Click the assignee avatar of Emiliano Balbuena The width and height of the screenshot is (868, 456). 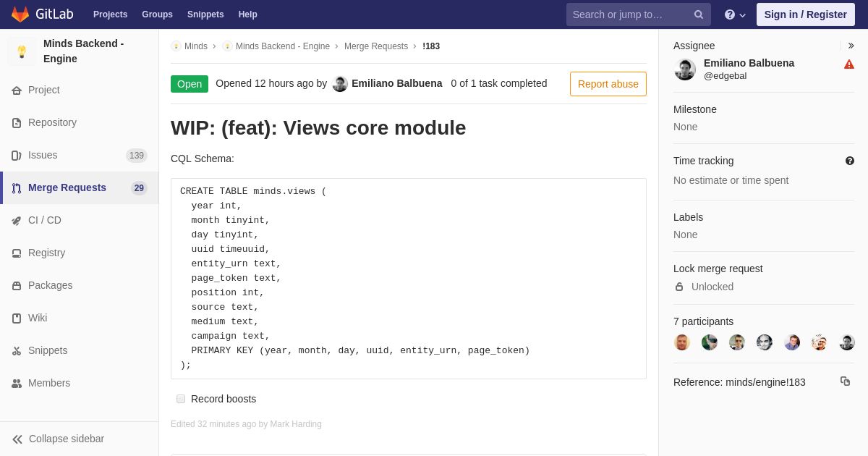pos(685,69)
